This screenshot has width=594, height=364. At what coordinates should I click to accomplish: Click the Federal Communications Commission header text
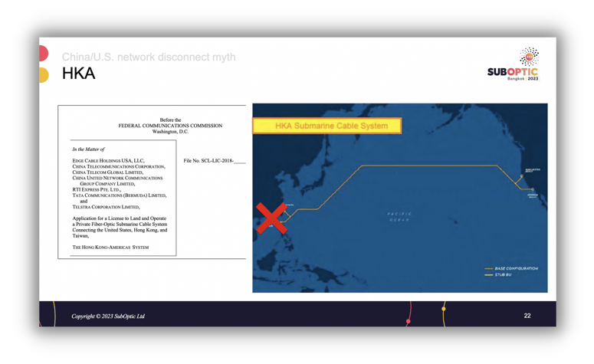(170, 126)
